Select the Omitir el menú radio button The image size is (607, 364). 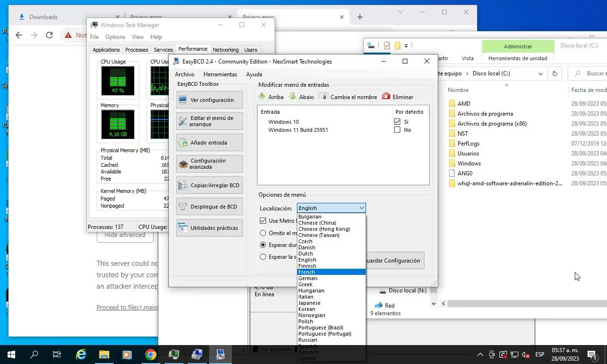[263, 233]
